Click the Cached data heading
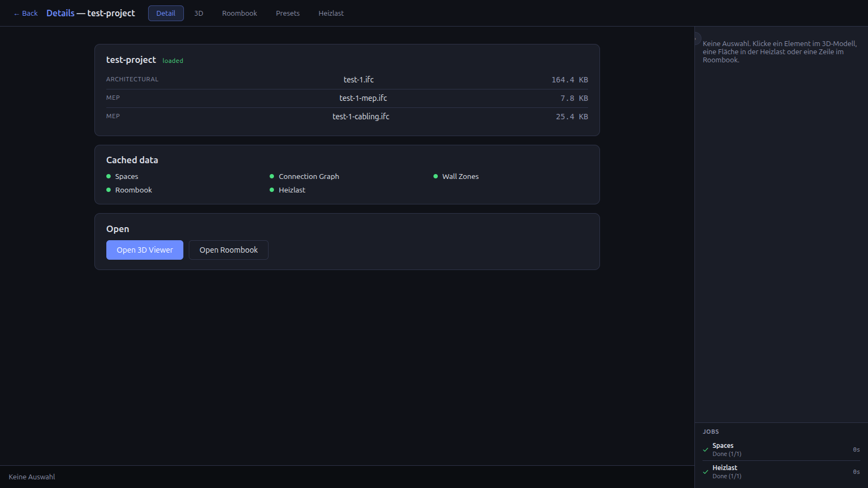This screenshot has width=868, height=488. pos(132,160)
